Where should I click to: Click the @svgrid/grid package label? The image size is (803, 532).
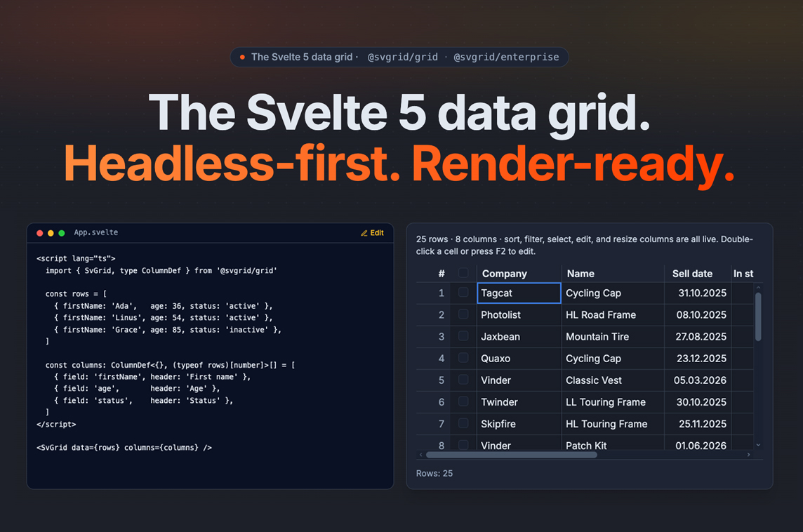402,58
